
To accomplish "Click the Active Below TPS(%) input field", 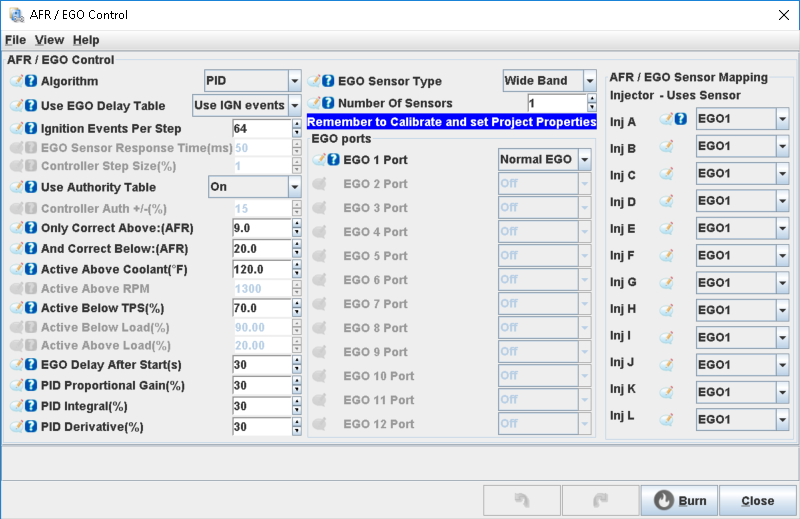I will pyautogui.click(x=260, y=308).
